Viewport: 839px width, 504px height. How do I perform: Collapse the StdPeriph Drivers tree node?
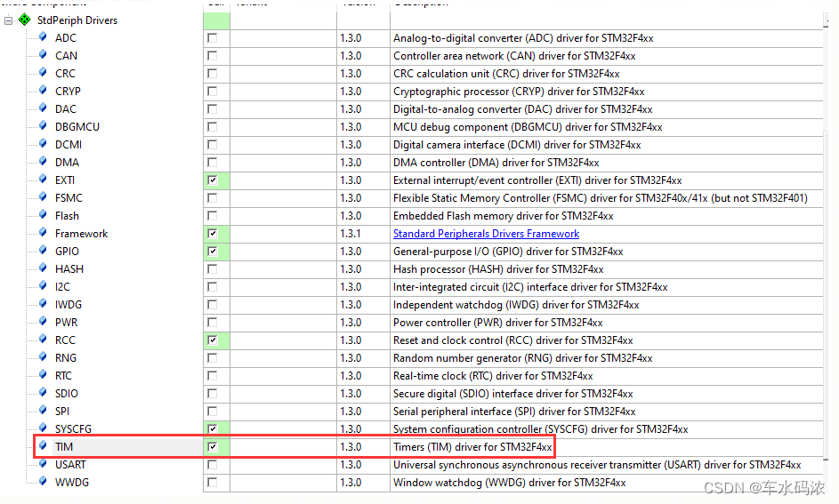9,20
